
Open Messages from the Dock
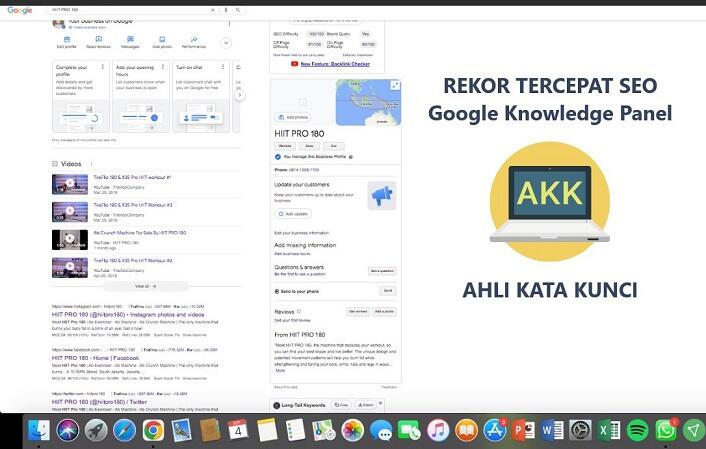pos(381,431)
